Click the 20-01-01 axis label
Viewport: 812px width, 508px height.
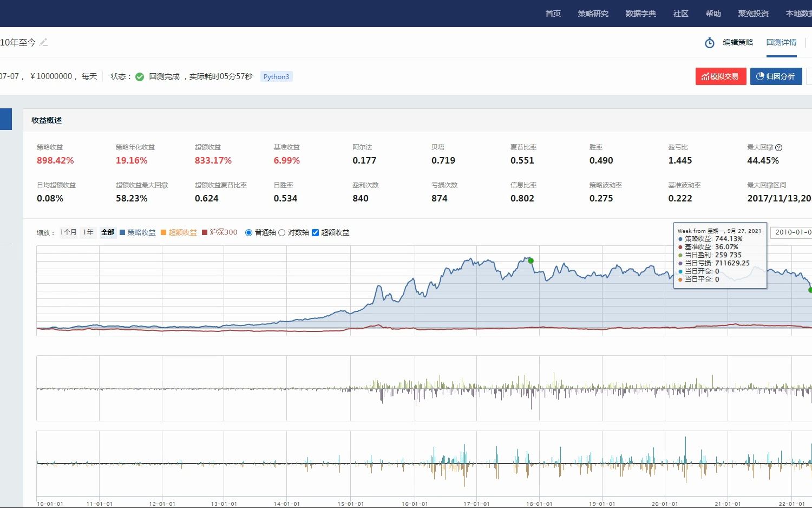(x=665, y=504)
